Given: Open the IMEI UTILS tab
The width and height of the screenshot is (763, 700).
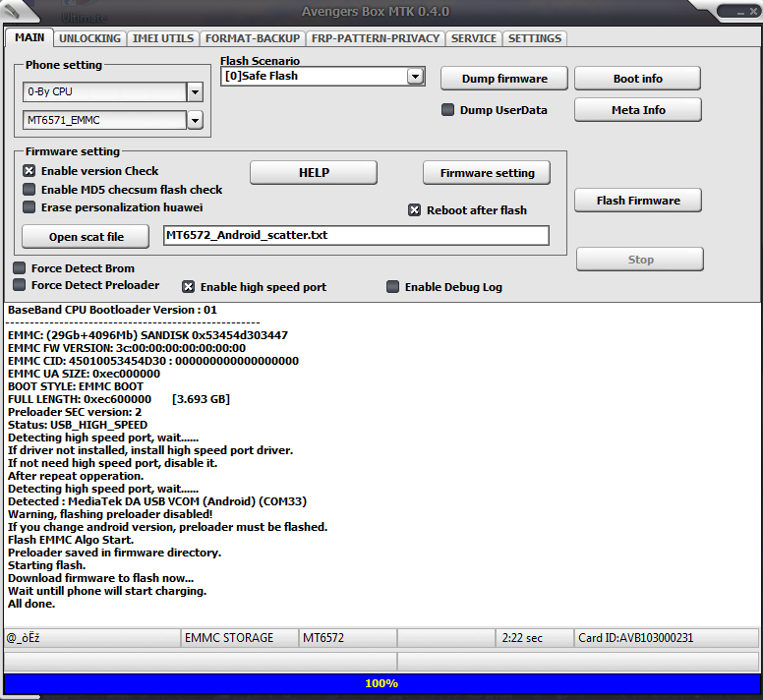Looking at the screenshot, I should point(163,38).
